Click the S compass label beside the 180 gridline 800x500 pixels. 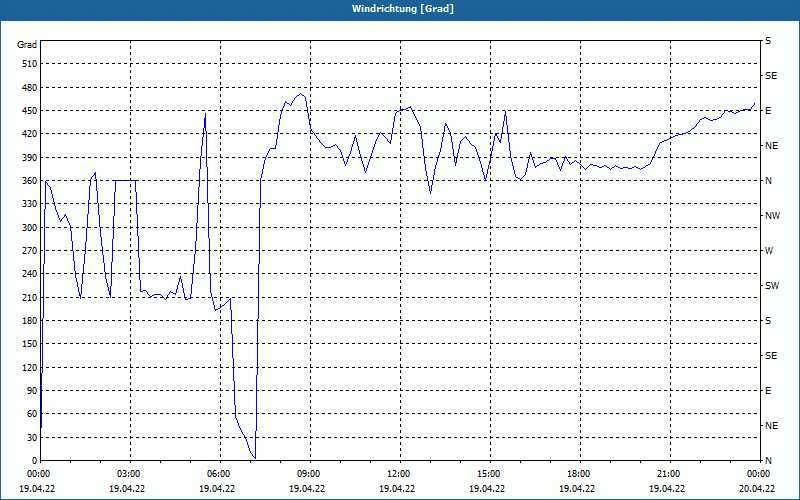(768, 320)
